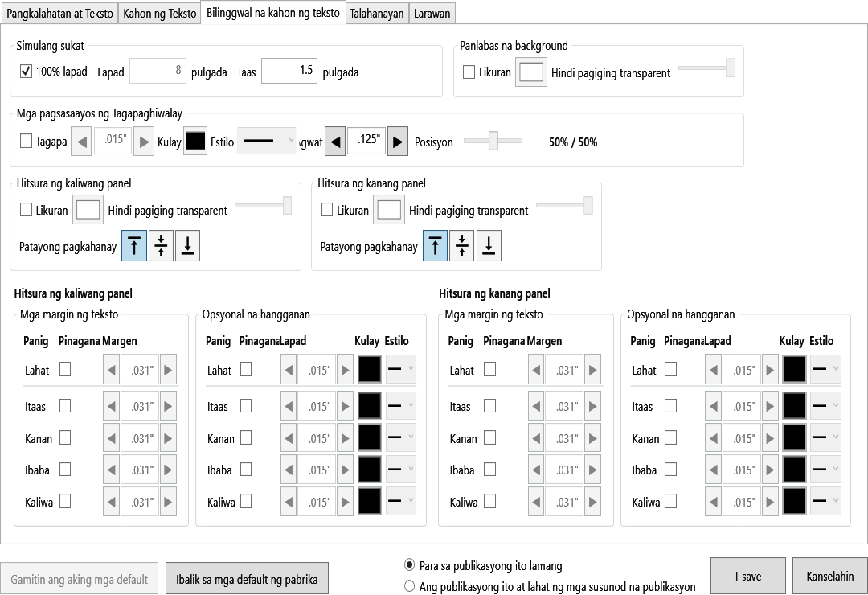Increase right panel Itaas margin value
The height and width of the screenshot is (595, 868).
[593, 406]
